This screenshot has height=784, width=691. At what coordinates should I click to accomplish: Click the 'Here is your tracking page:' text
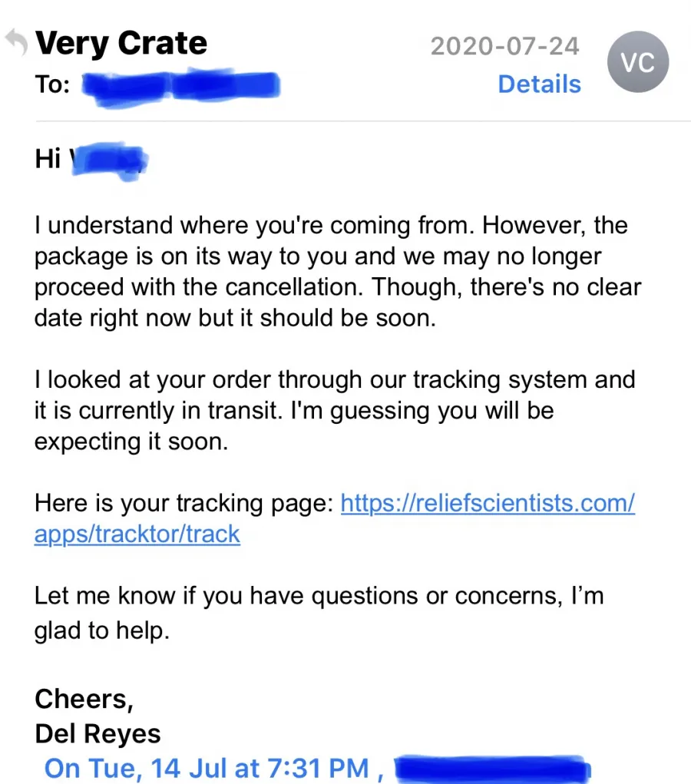coord(184,503)
